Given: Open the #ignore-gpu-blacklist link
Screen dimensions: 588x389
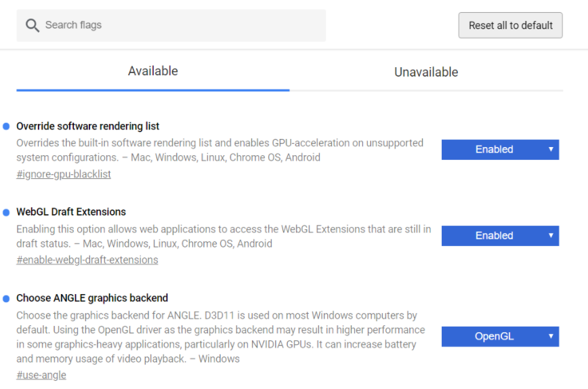Looking at the screenshot, I should pos(64,174).
